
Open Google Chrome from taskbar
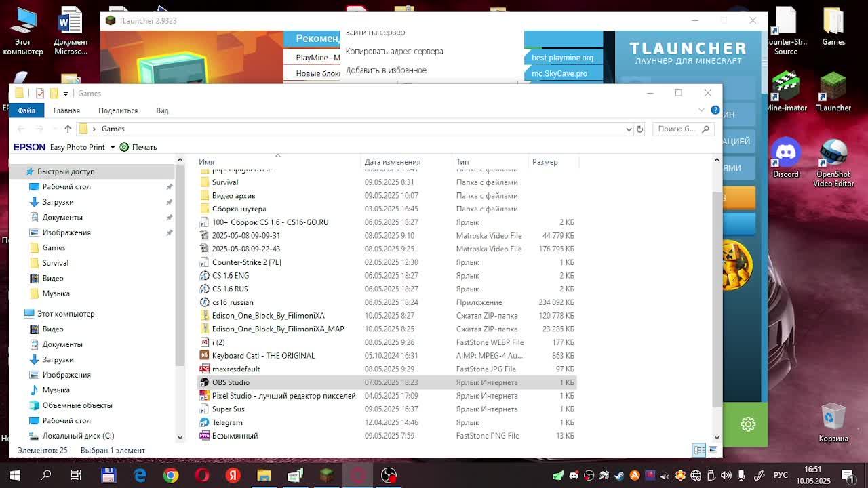click(x=171, y=475)
